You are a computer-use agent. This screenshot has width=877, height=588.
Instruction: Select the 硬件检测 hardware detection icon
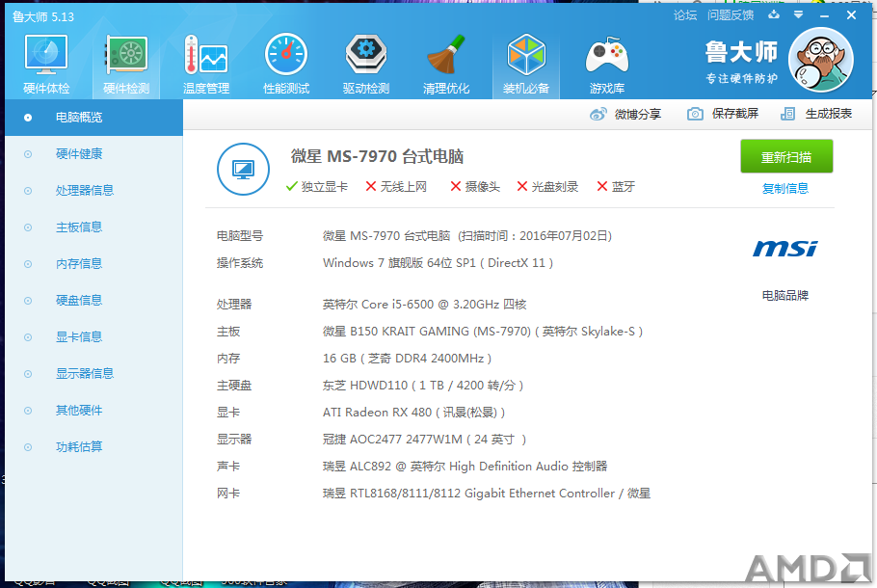point(126,65)
